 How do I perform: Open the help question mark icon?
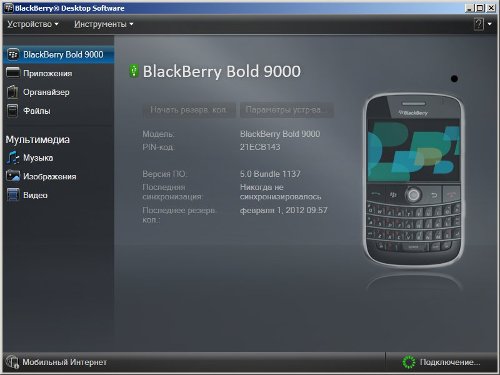pos(479,24)
